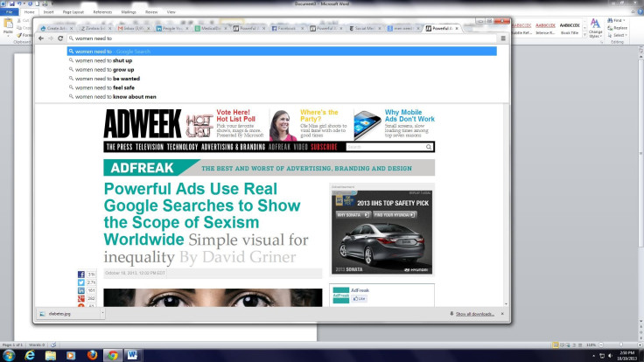Image resolution: width=644 pixels, height=362 pixels.
Task: Expand the Word styles gallery More arrow
Action: (584, 35)
